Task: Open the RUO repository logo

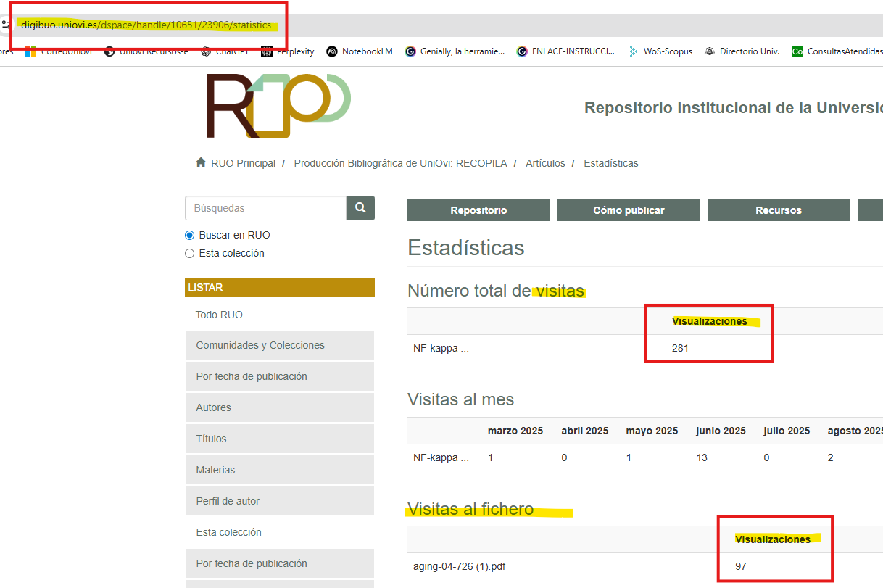Action: 278,105
